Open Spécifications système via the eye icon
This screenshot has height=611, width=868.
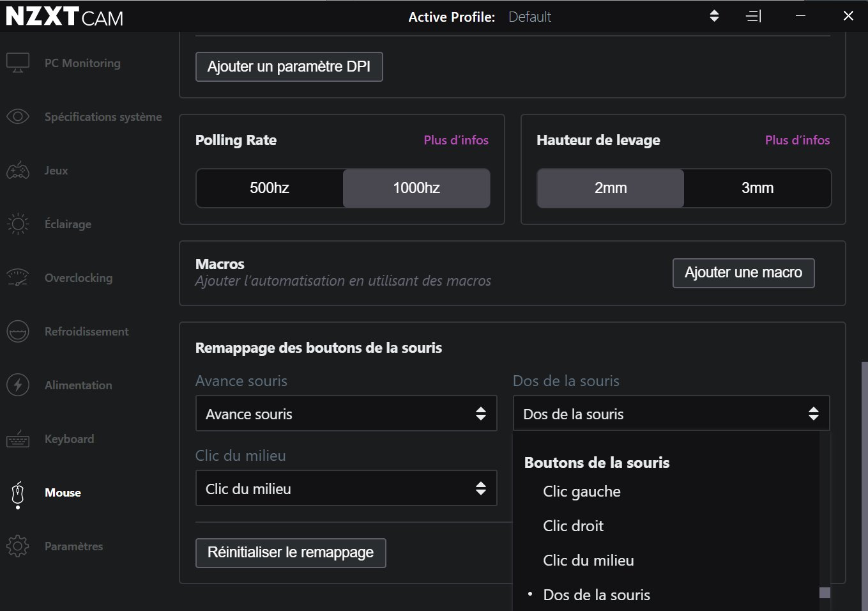tap(18, 116)
